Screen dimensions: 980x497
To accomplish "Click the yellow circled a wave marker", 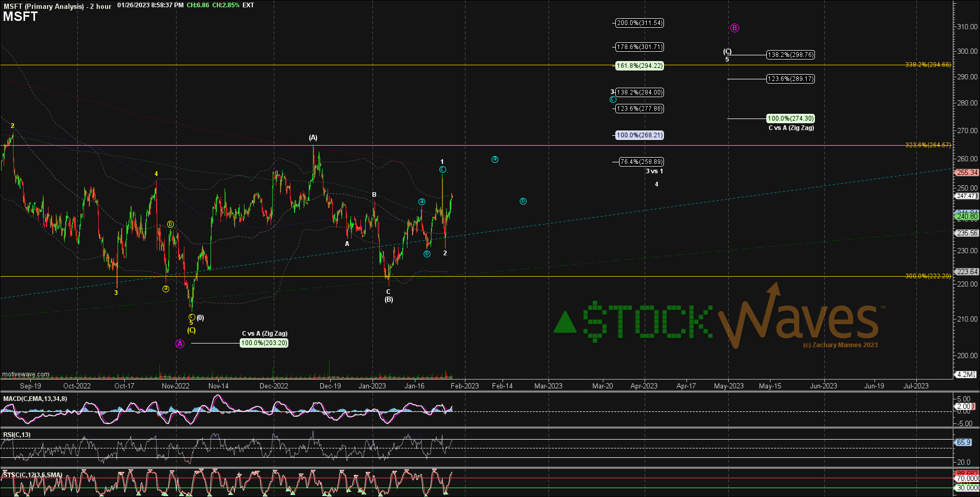I will (x=166, y=289).
